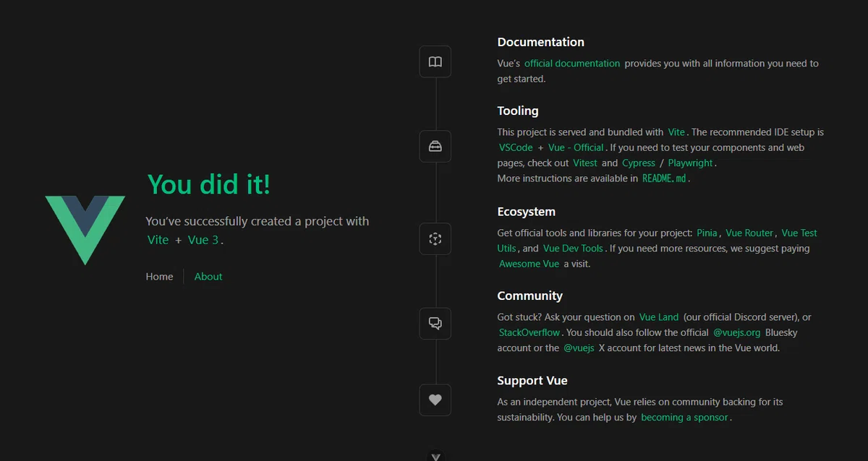Click the Support Vue heading
Viewport: 868px width, 461px height.
pyautogui.click(x=532, y=380)
